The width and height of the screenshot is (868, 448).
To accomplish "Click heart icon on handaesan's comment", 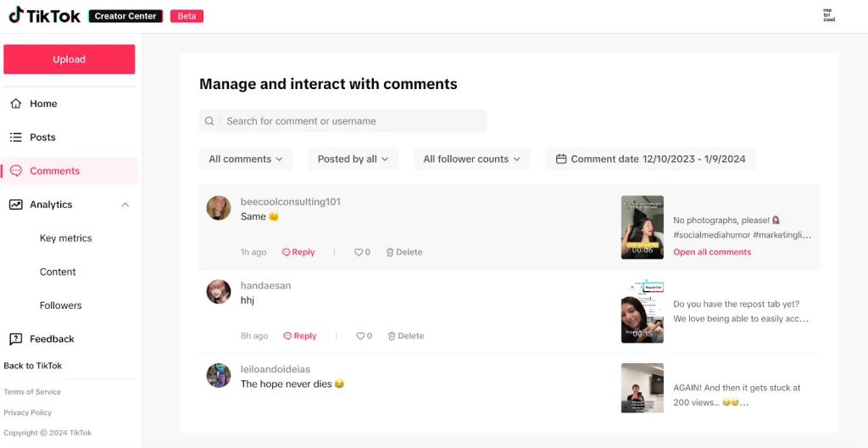I will point(360,336).
